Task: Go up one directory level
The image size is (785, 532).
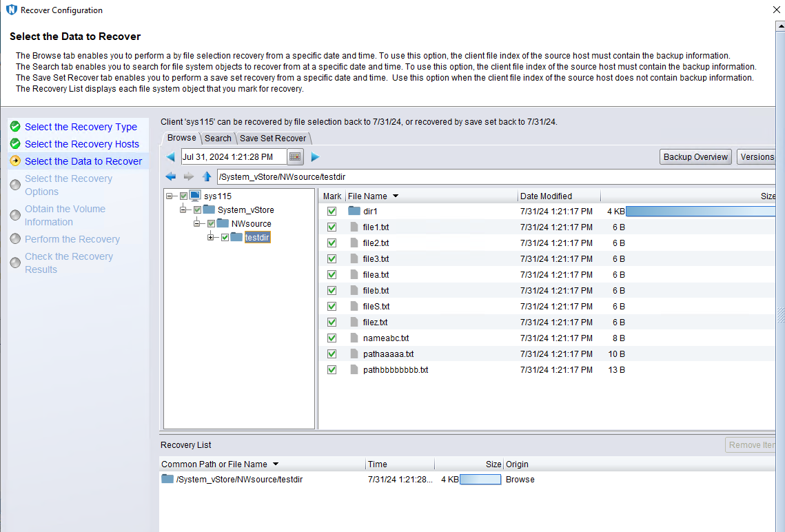Action: pos(207,176)
